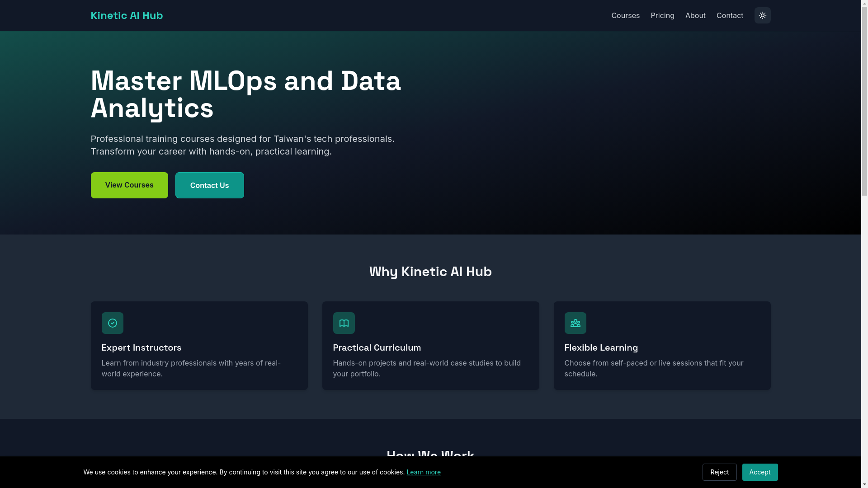Click the View Courses button
The width and height of the screenshot is (868, 488).
pyautogui.click(x=129, y=185)
